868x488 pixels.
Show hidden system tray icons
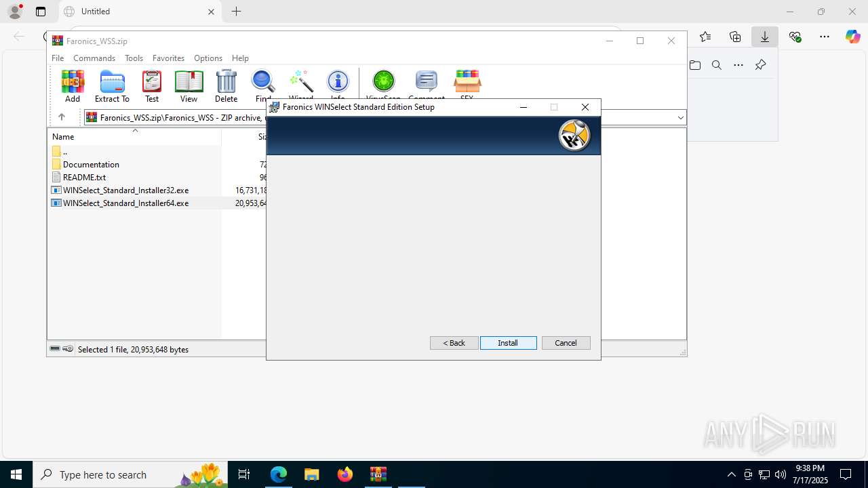pos(731,474)
